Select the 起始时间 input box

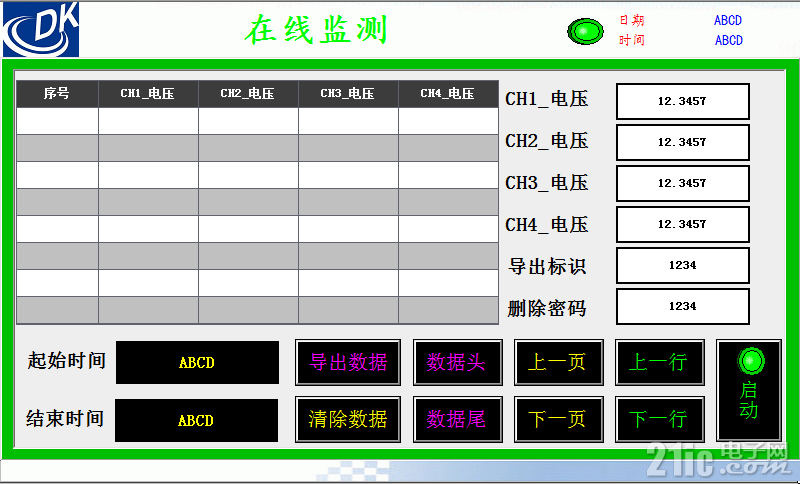click(x=197, y=363)
